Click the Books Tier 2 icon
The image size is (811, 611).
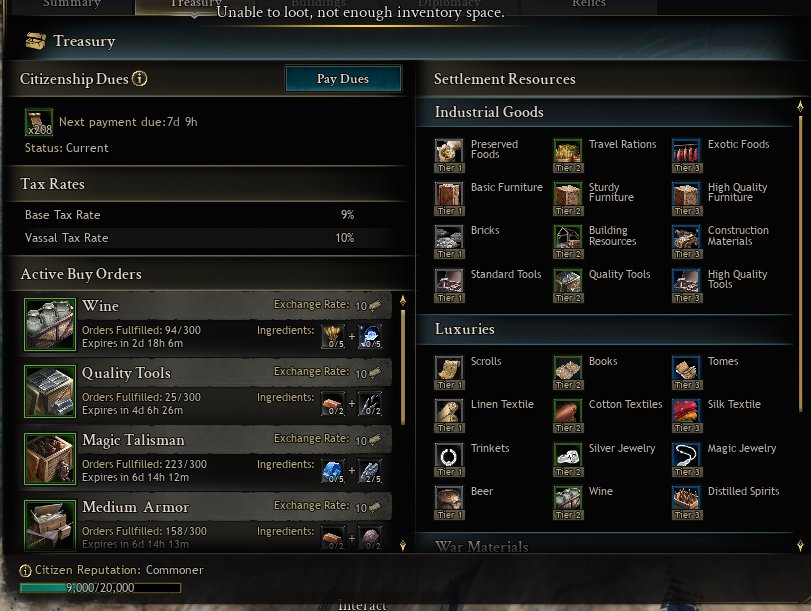tap(567, 372)
